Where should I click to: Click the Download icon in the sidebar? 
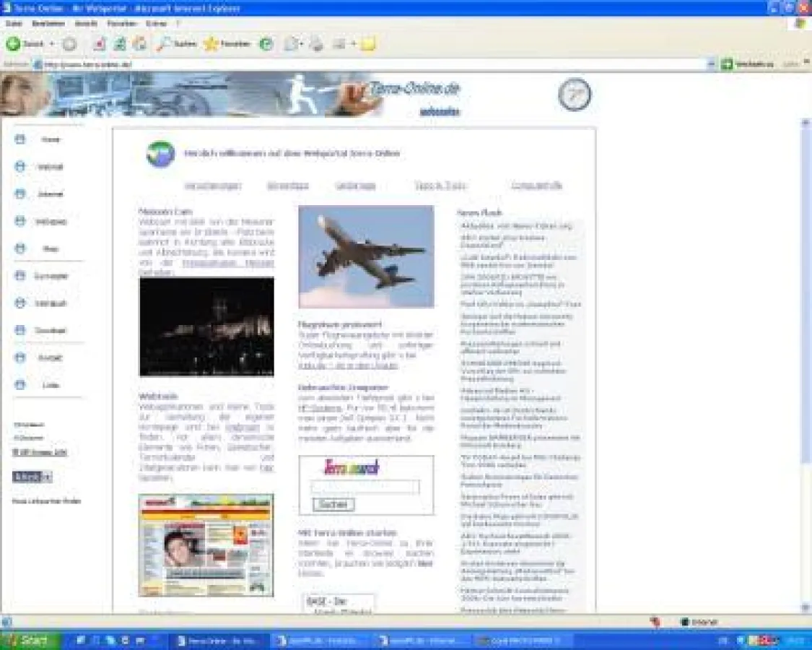tap(19, 330)
